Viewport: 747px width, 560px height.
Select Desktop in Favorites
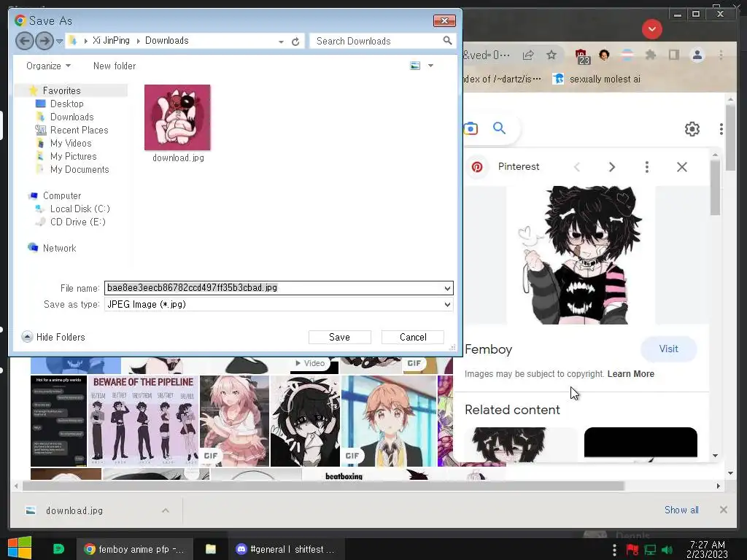[x=66, y=104]
